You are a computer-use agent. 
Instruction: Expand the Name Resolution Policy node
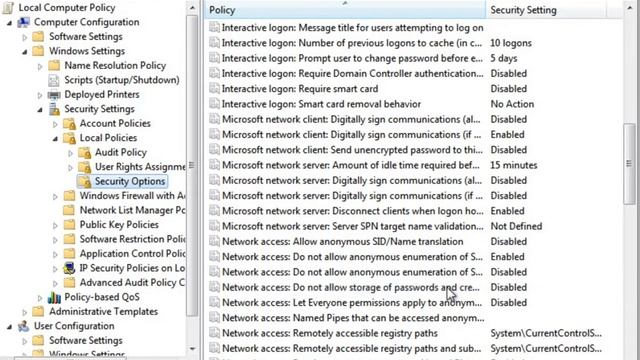click(40, 66)
